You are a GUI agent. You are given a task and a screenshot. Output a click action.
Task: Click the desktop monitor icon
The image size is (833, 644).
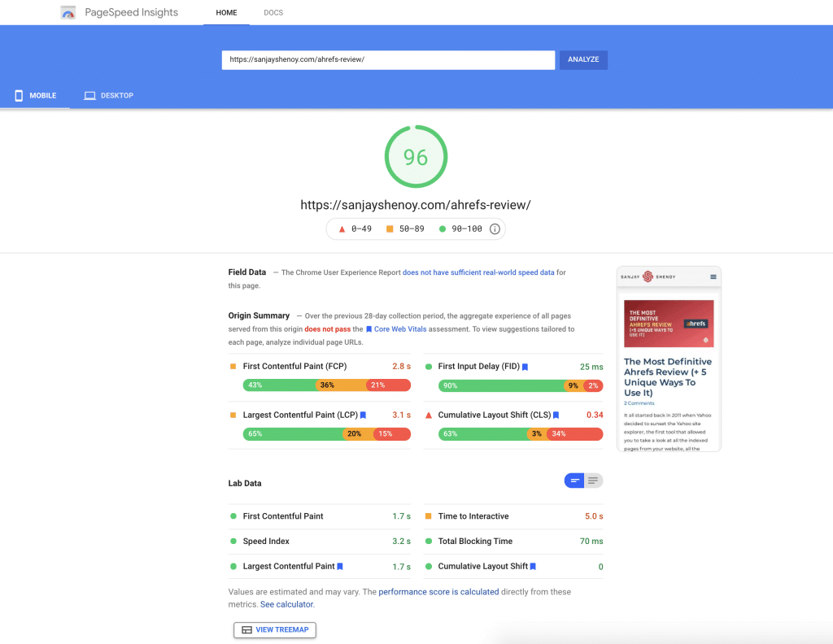coord(89,96)
